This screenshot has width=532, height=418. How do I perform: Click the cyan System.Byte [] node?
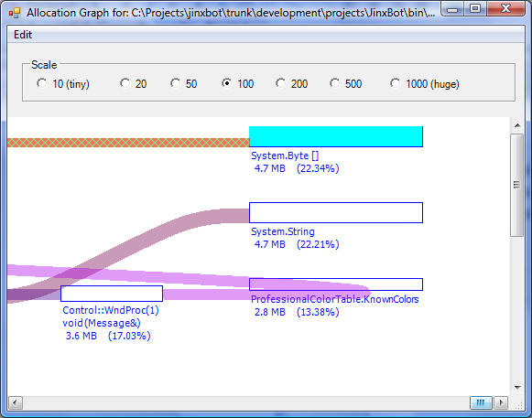click(x=336, y=136)
